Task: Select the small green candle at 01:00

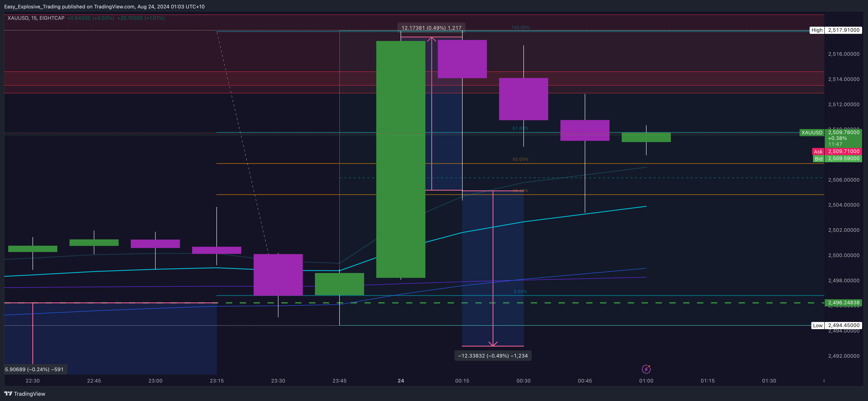Action: (646, 137)
